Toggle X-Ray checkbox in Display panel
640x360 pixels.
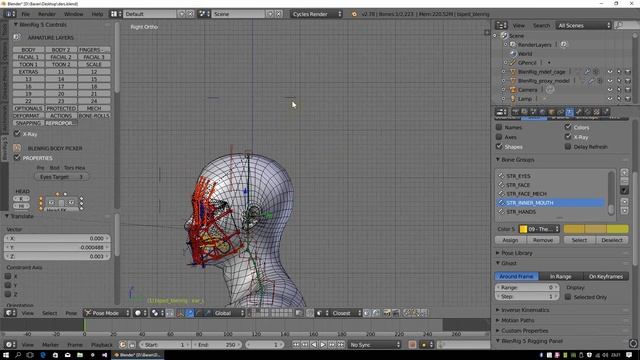568,137
